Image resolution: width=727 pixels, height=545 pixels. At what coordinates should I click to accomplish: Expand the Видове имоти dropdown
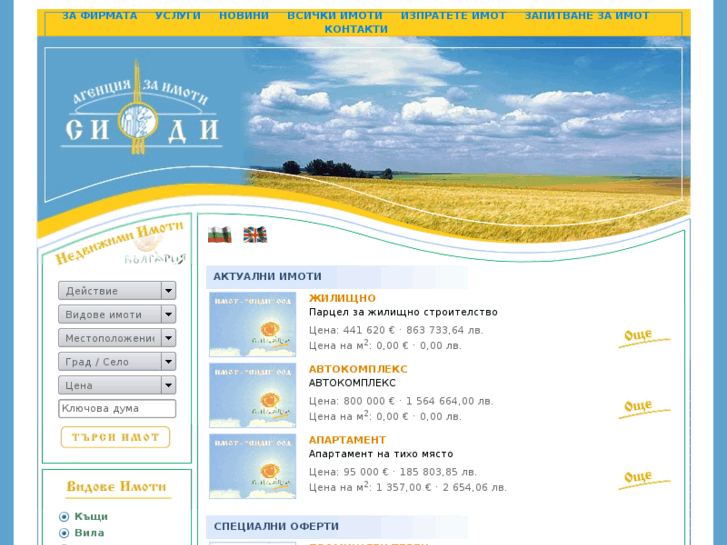click(x=117, y=314)
